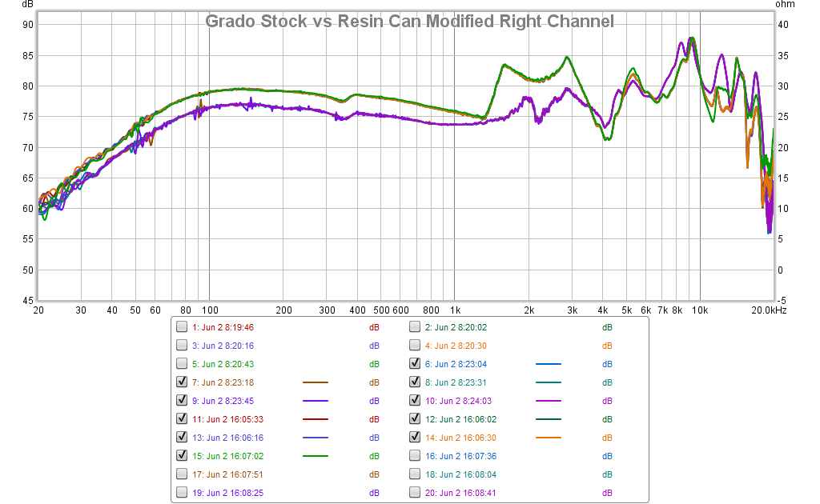Show trace 5: Jun 2 8:20:43 via its checkbox
The height and width of the screenshot is (504, 820).
pyautogui.click(x=182, y=363)
